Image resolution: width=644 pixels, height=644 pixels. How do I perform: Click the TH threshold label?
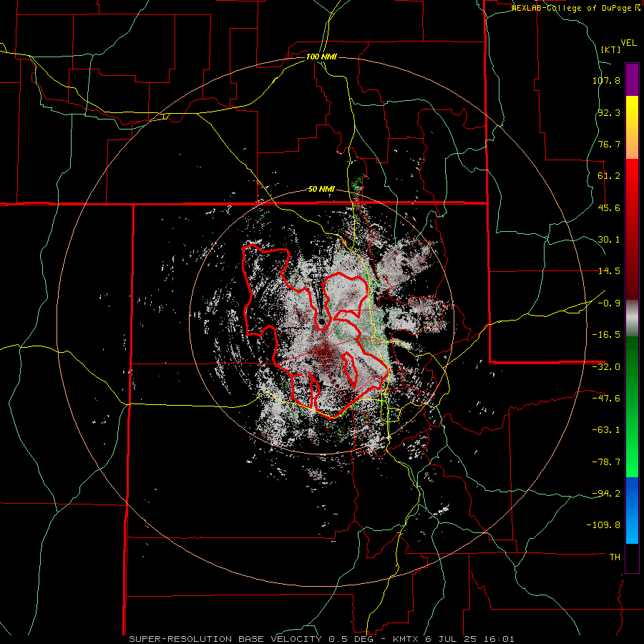615,557
